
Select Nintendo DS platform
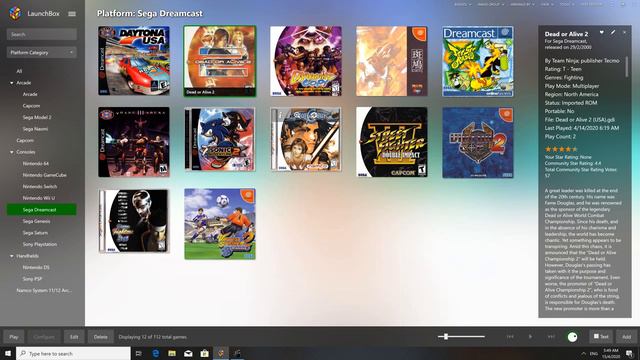pos(36,267)
